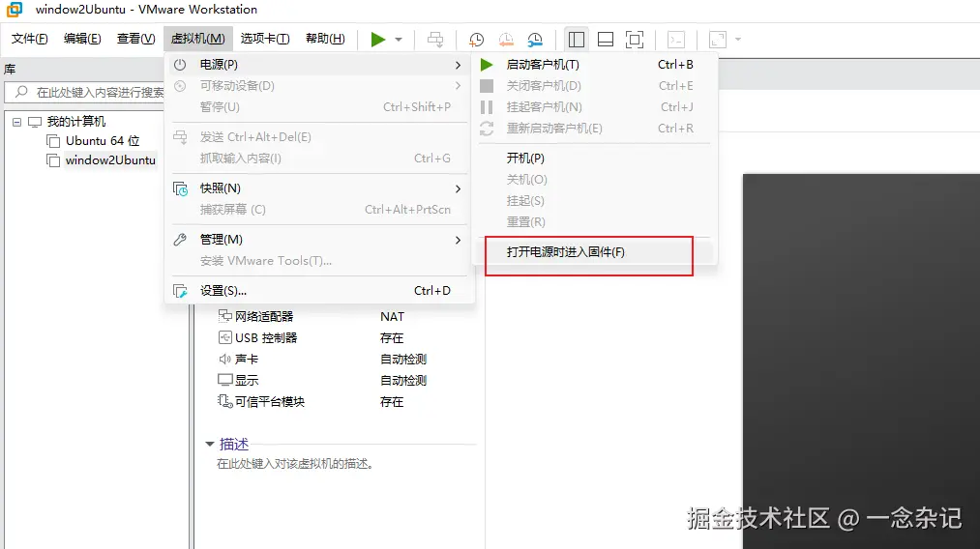
Task: Toggle the library sidebar view icon
Action: (x=577, y=40)
